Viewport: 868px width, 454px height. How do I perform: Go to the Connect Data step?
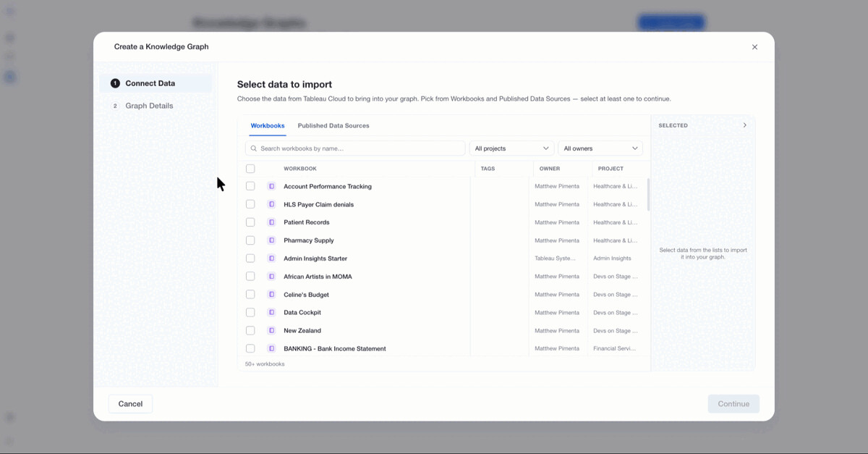[156, 83]
